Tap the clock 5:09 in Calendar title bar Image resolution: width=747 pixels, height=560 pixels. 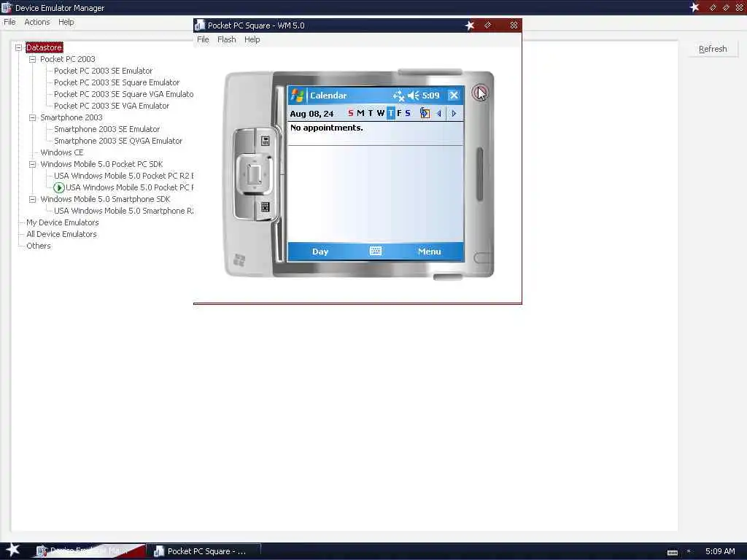tap(430, 96)
